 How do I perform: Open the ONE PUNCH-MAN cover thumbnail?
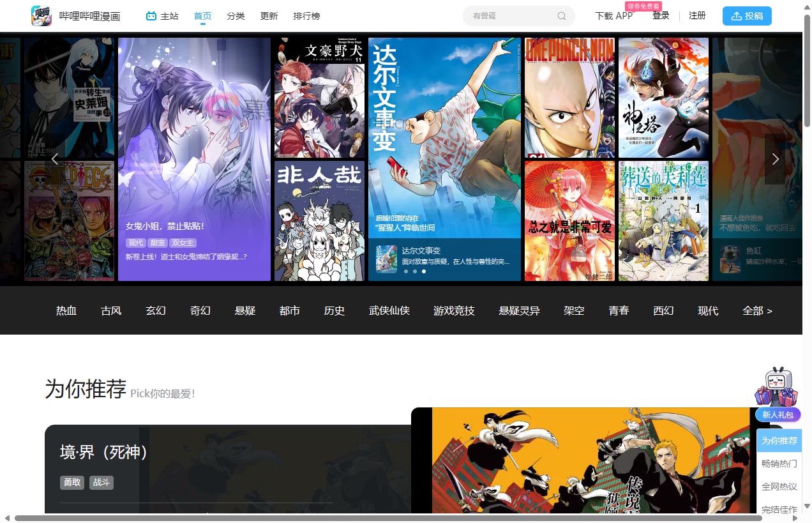click(569, 98)
